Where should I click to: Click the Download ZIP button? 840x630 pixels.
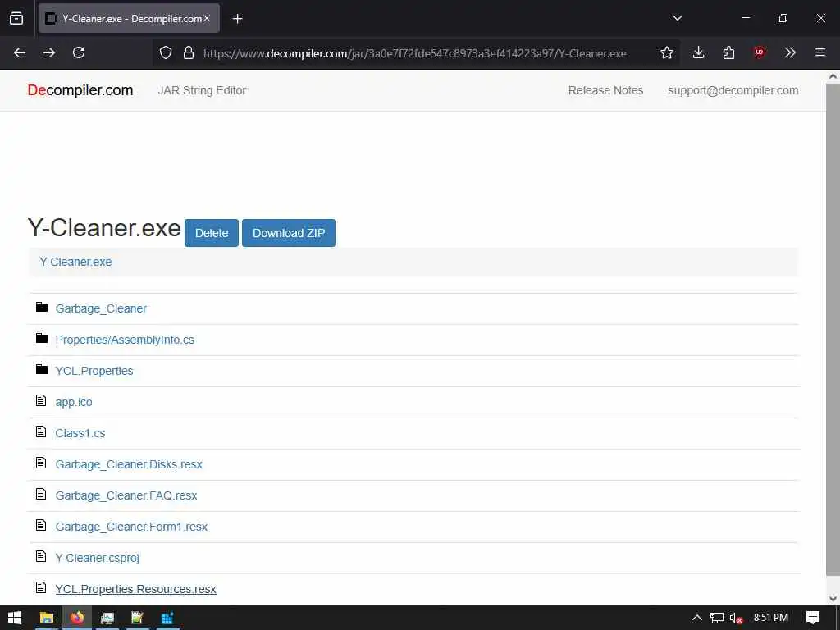coord(289,233)
